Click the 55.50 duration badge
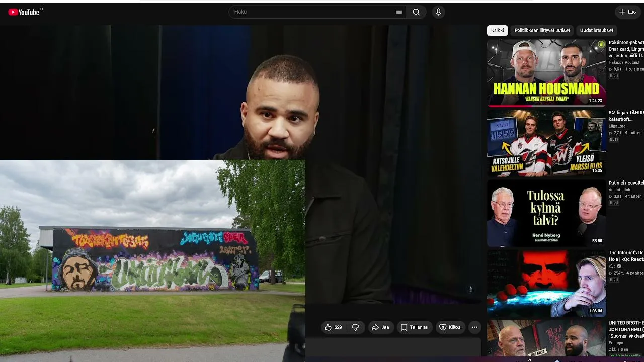 [x=597, y=241]
